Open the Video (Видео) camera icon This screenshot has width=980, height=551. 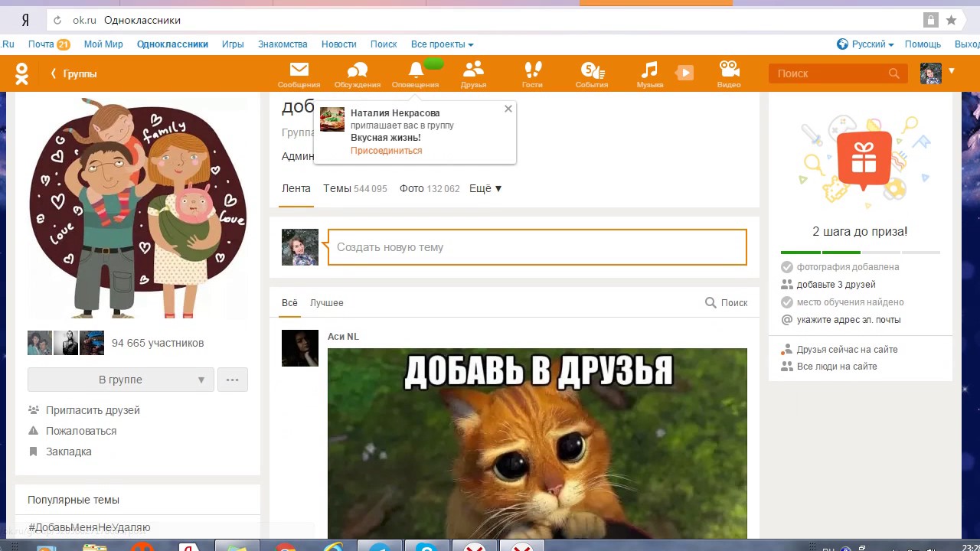coord(729,73)
